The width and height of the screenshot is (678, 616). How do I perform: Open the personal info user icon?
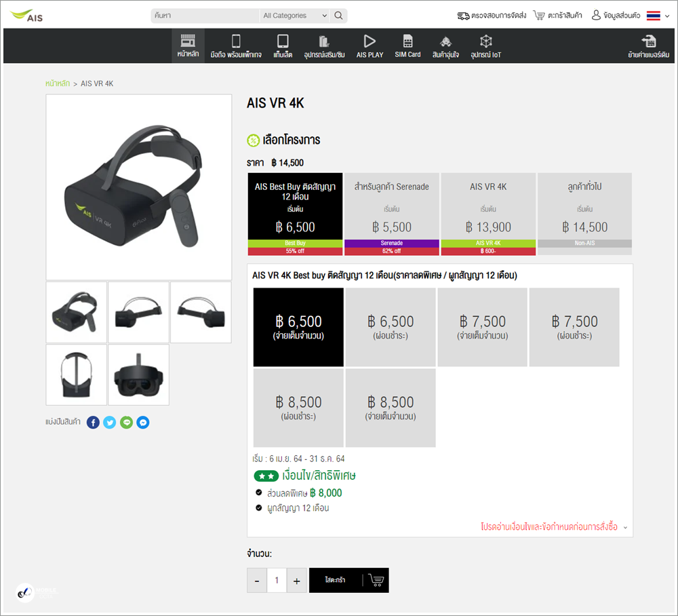(x=596, y=15)
